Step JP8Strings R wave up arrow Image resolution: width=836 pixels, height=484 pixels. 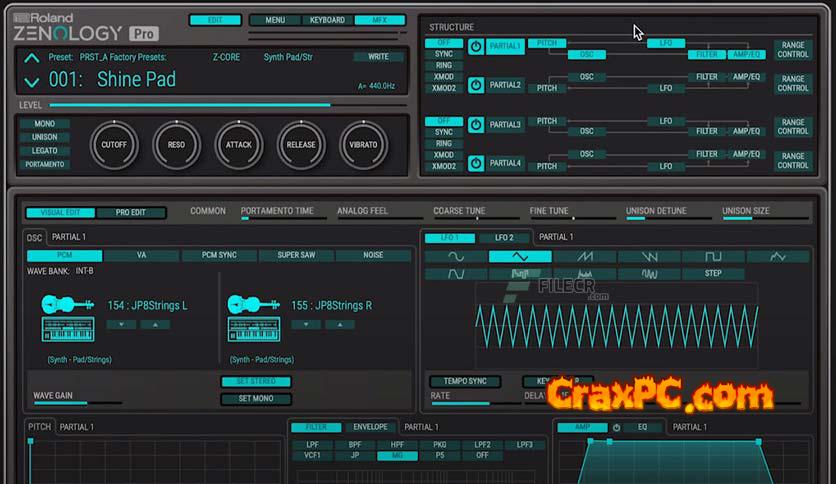[x=340, y=324]
